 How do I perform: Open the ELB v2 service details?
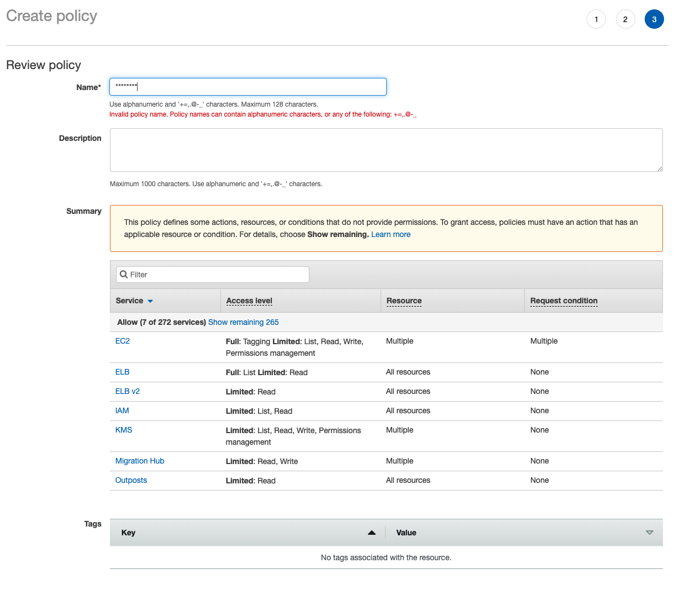coord(127,391)
